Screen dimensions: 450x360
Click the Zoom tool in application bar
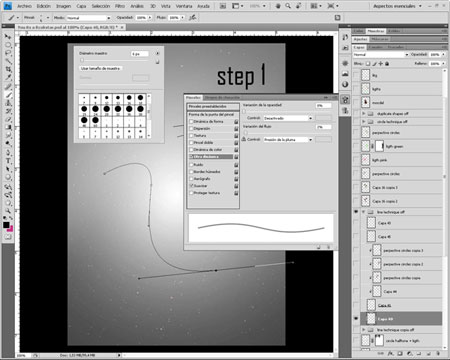click(288, 6)
